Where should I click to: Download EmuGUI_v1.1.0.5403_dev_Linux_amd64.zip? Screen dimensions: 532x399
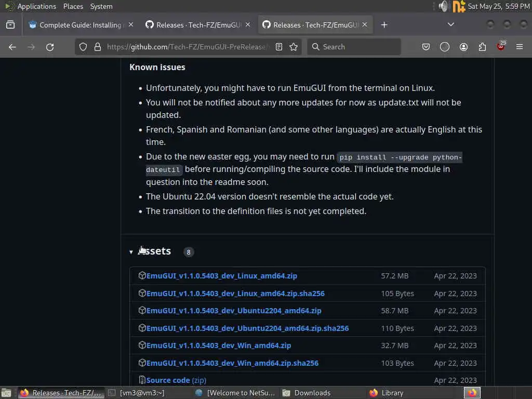[x=221, y=276]
